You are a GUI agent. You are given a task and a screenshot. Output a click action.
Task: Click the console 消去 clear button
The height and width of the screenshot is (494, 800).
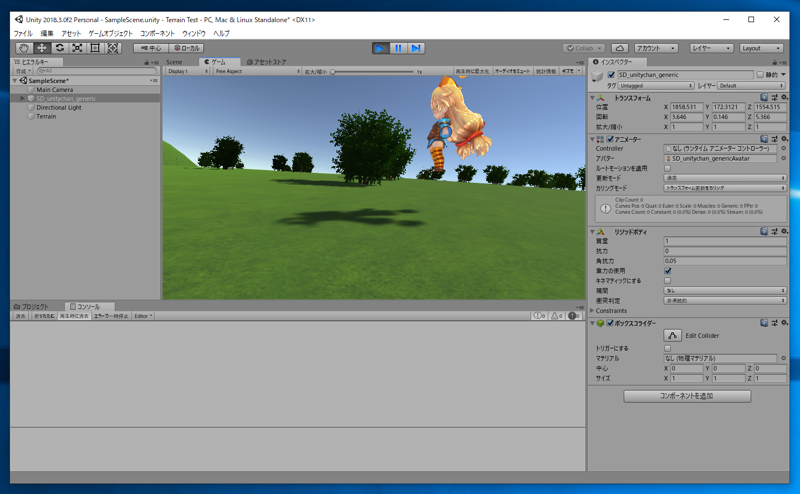pos(20,316)
